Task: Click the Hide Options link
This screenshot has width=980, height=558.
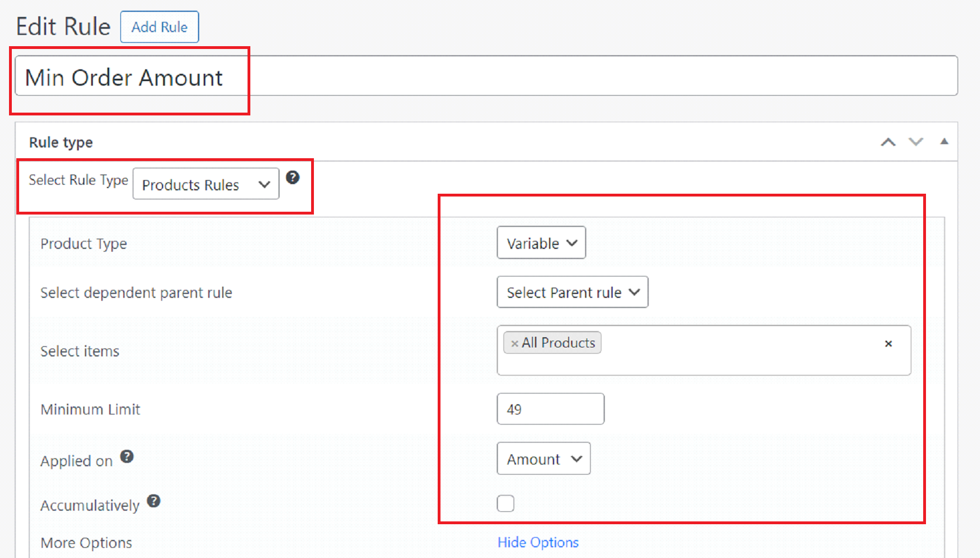Action: point(538,542)
